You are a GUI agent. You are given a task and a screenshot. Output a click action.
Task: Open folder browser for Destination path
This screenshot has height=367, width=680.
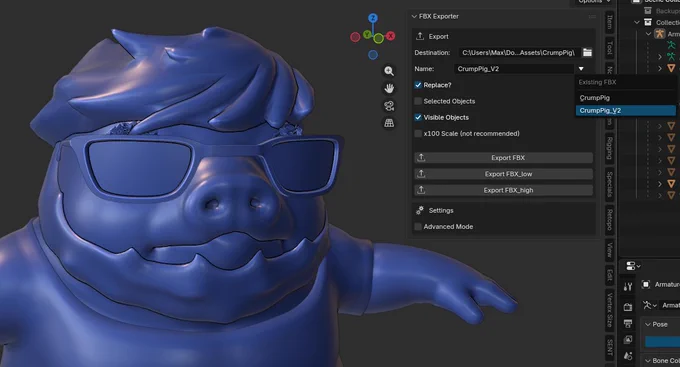(587, 52)
